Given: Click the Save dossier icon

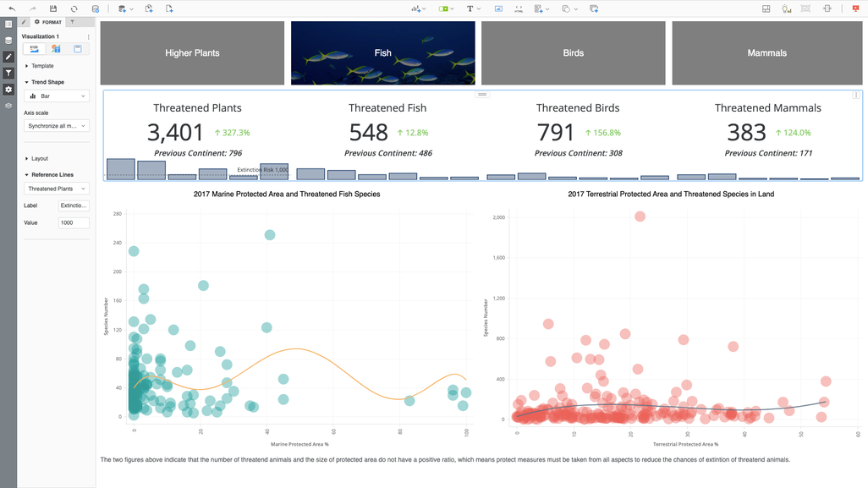Looking at the screenshot, I should 53,8.
